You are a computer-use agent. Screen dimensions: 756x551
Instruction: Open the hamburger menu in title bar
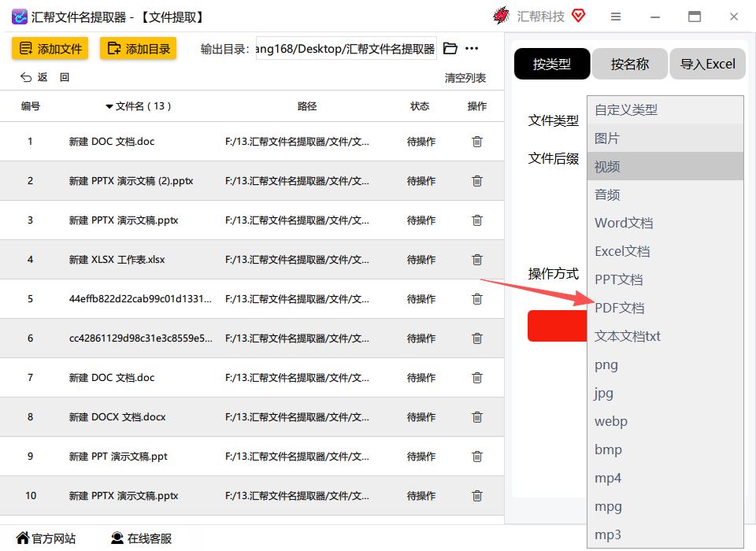point(615,17)
